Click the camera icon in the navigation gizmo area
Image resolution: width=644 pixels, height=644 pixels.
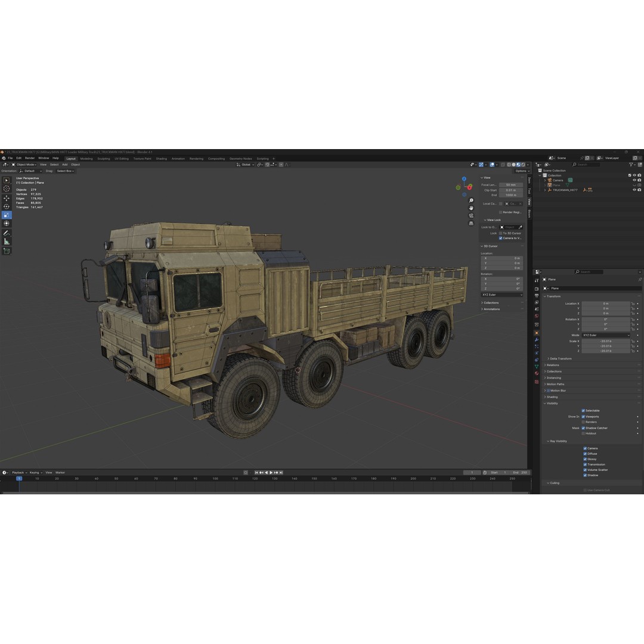pos(471,215)
